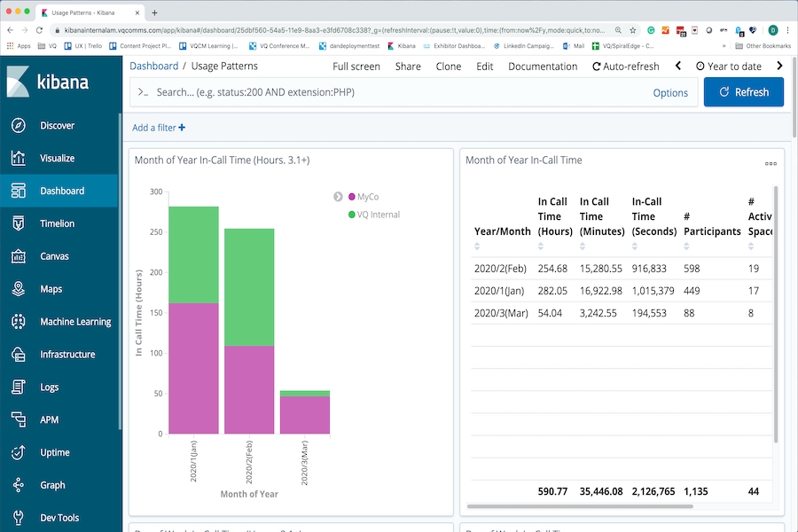Open the Discover compass icon
798x532 pixels.
point(19,125)
